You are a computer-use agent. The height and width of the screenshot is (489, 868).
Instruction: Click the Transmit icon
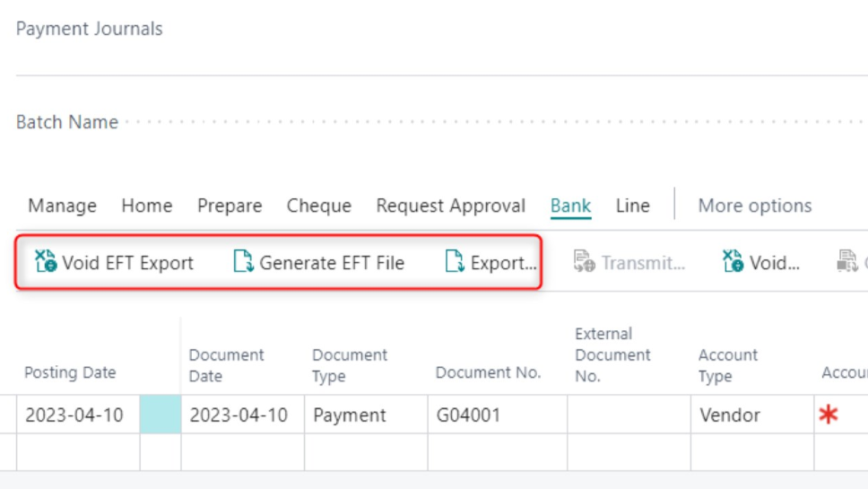(584, 261)
